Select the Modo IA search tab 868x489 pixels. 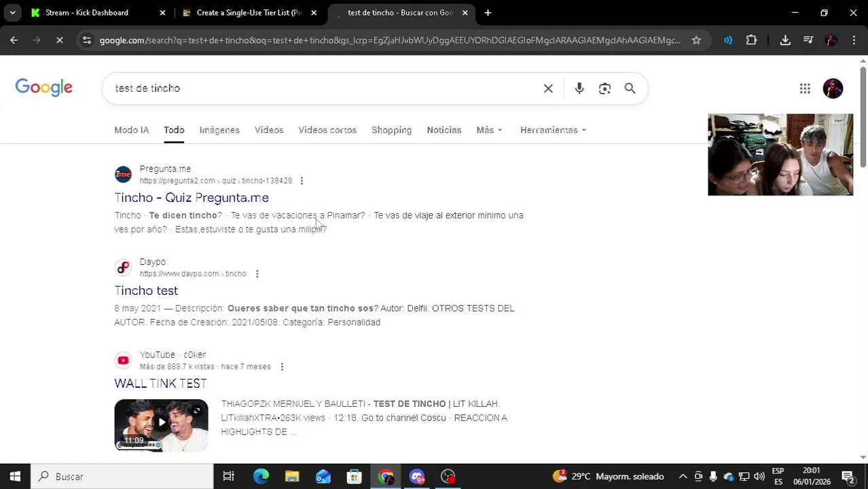click(x=131, y=130)
